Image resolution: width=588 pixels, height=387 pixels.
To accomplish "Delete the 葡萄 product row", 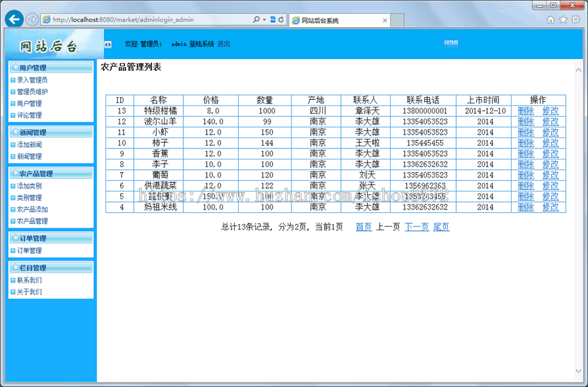I will [x=526, y=175].
